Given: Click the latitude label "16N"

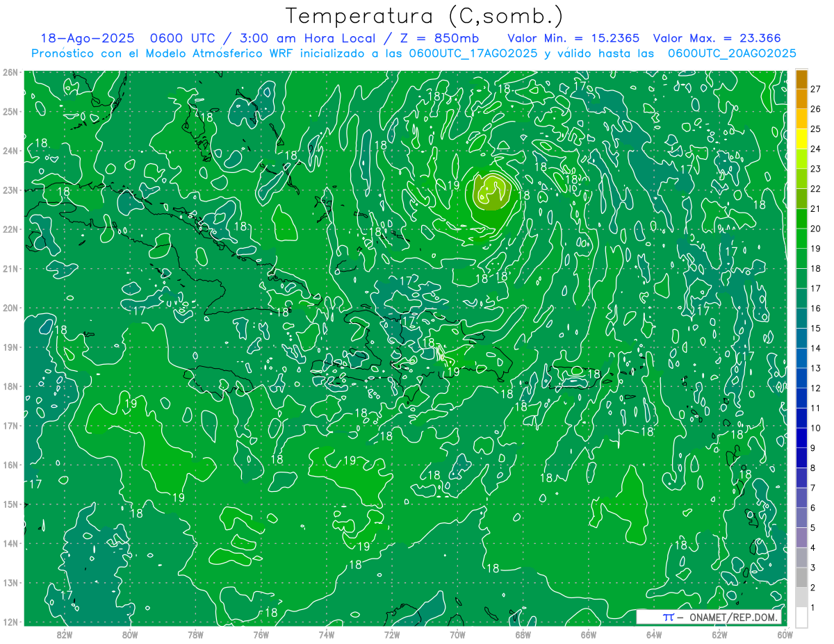Looking at the screenshot, I should pos(10,465).
